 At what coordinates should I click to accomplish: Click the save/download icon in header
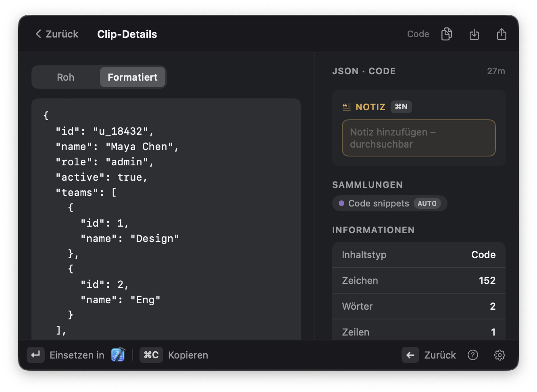click(474, 34)
